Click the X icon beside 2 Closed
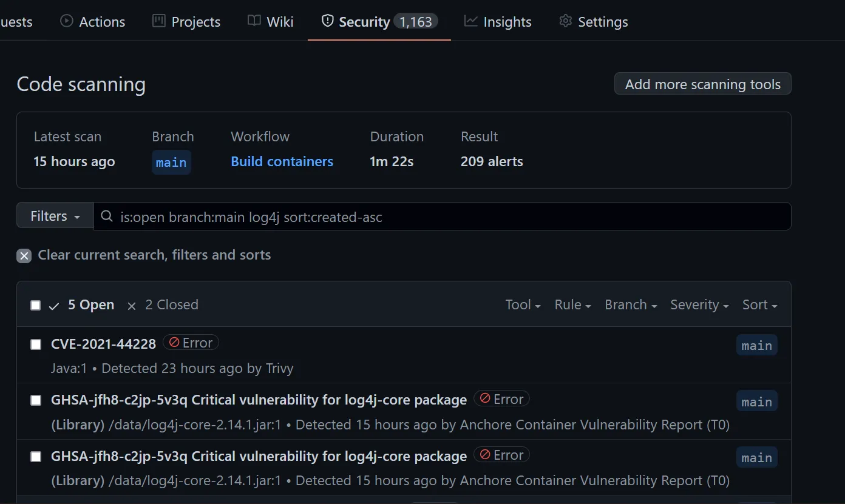 pos(132,306)
